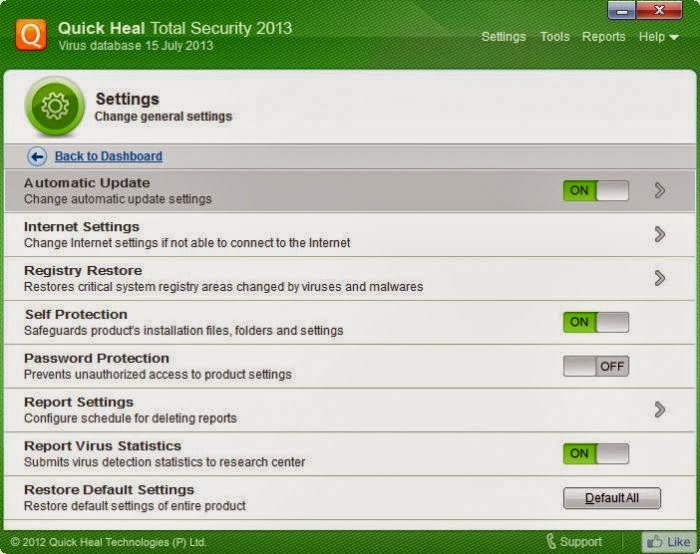This screenshot has height=554, width=700.
Task: Click the back arrow icon beside Dashboard link
Action: (x=37, y=156)
